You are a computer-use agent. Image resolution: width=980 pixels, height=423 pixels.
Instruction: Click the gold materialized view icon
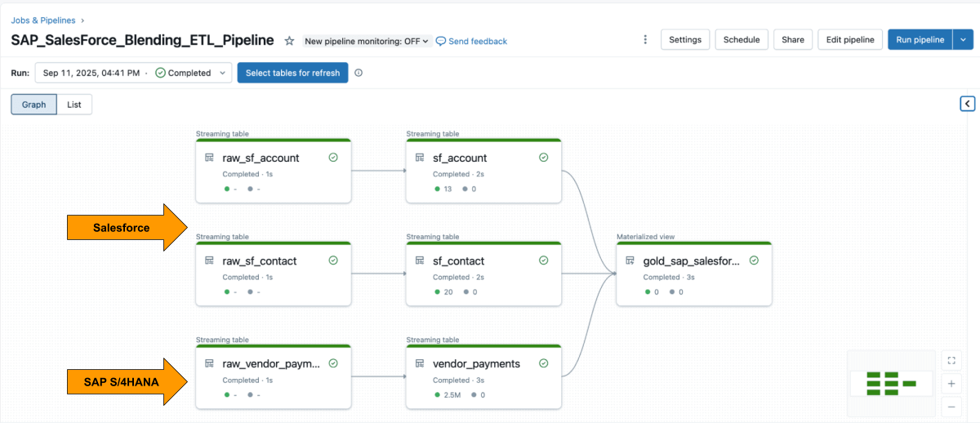(630, 260)
